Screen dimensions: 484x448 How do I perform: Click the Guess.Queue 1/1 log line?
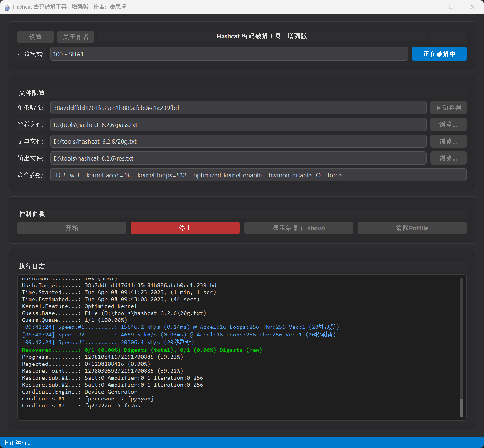pos(74,320)
